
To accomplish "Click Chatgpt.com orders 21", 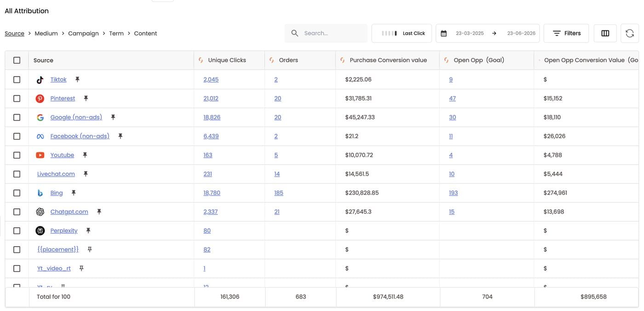I will click(276, 212).
